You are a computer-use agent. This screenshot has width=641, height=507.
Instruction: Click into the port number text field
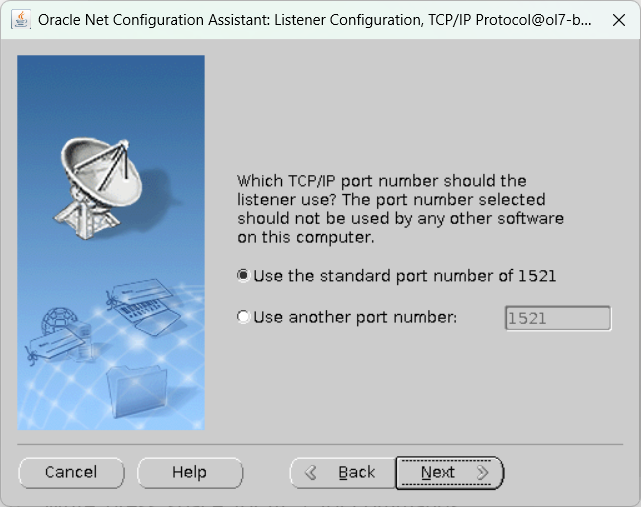[558, 318]
